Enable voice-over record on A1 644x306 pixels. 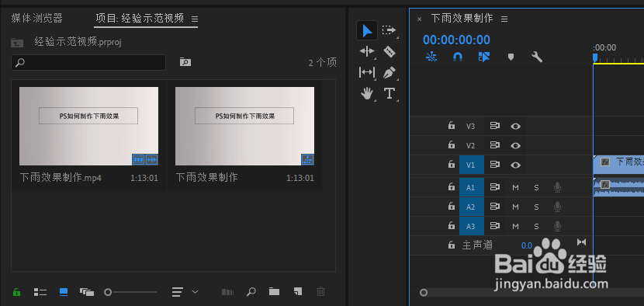[557, 187]
